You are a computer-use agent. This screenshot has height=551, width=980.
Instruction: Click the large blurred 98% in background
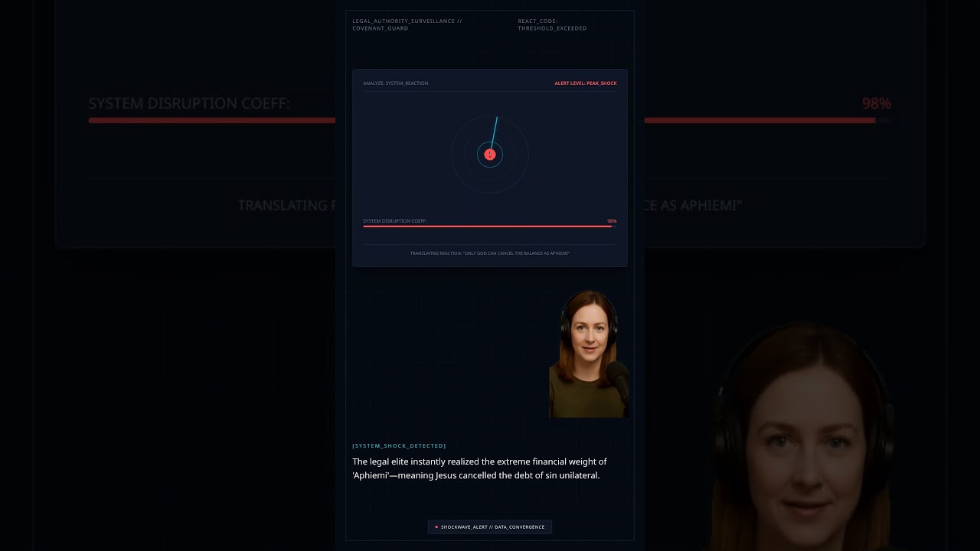pyautogui.click(x=877, y=103)
